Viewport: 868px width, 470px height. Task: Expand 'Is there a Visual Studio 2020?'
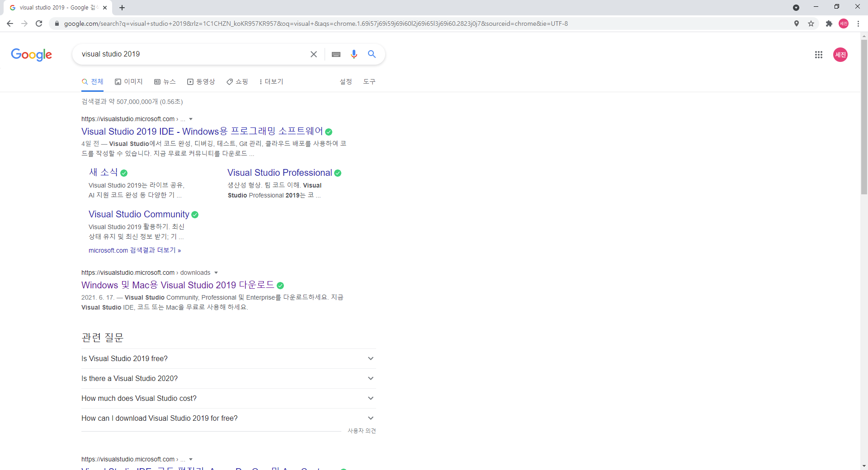point(228,379)
